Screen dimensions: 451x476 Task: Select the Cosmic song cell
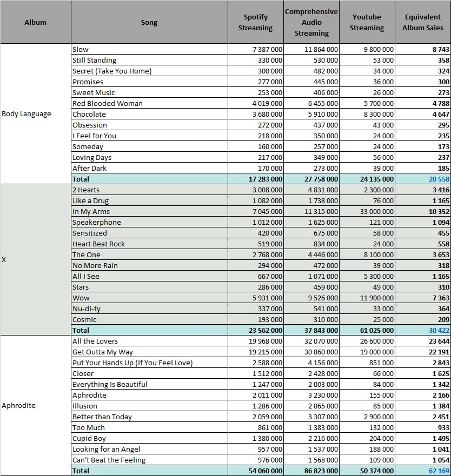149,319
